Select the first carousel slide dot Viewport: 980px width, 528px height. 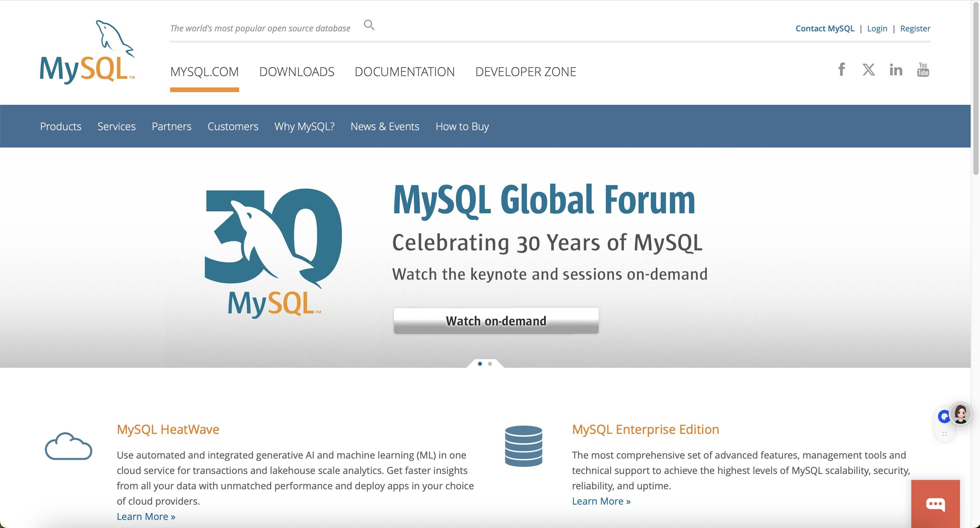point(480,364)
